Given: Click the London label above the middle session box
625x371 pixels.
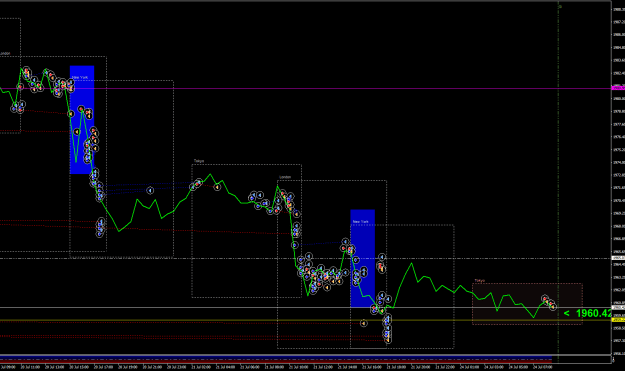Looking at the screenshot, I should pyautogui.click(x=285, y=177).
